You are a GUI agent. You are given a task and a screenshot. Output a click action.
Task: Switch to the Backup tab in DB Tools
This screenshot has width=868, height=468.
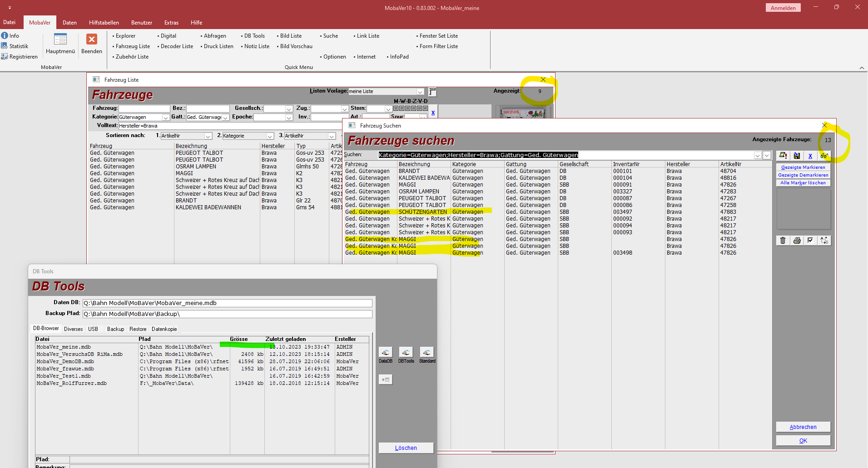tap(115, 329)
